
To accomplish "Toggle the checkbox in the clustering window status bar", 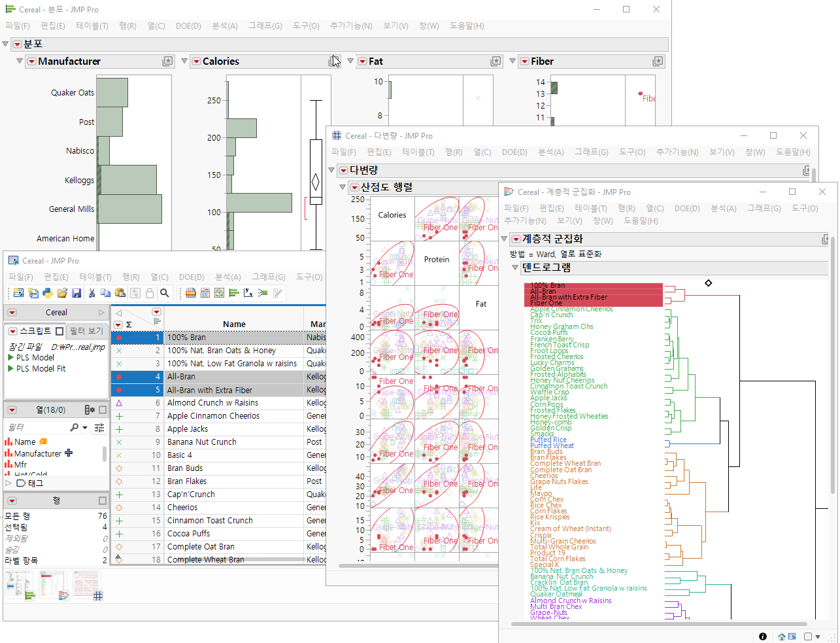I will (808, 636).
